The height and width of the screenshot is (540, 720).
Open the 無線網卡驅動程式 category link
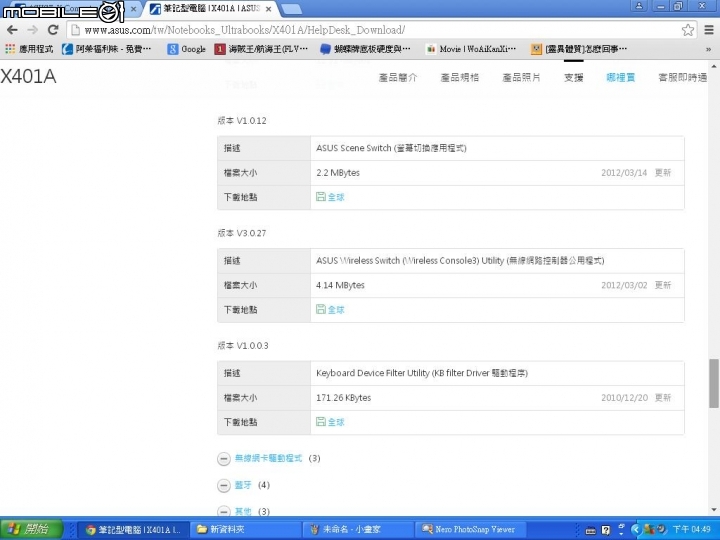coord(269,458)
